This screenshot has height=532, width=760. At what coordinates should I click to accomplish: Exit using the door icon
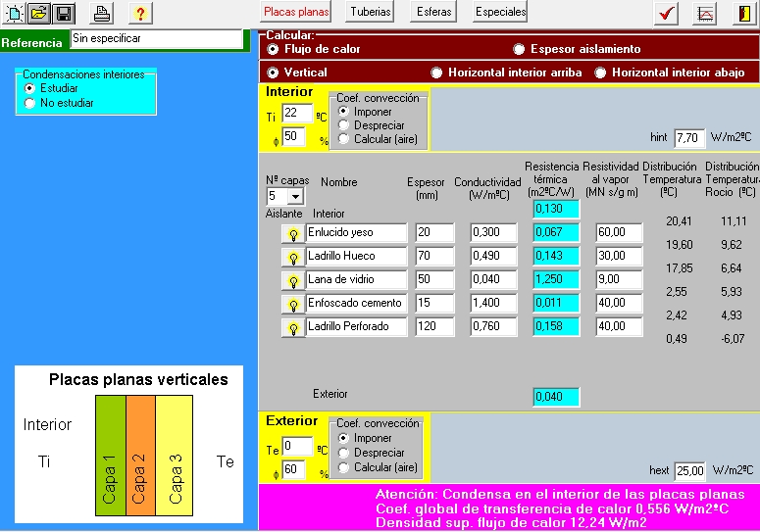[x=744, y=13]
